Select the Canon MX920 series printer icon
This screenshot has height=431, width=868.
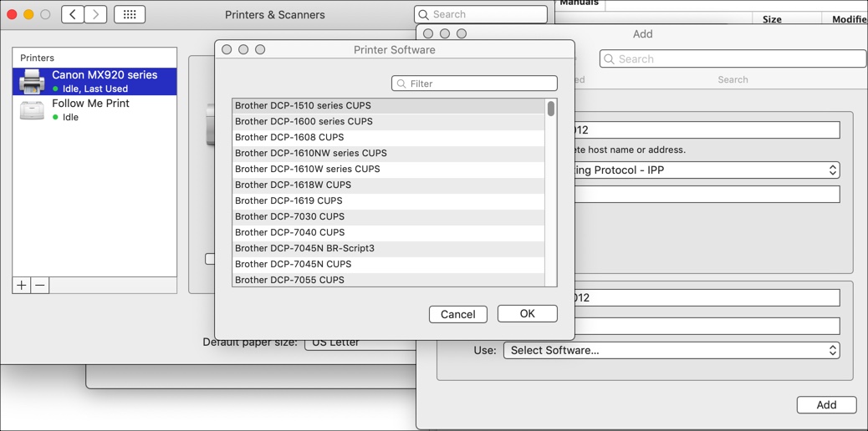pyautogui.click(x=32, y=81)
